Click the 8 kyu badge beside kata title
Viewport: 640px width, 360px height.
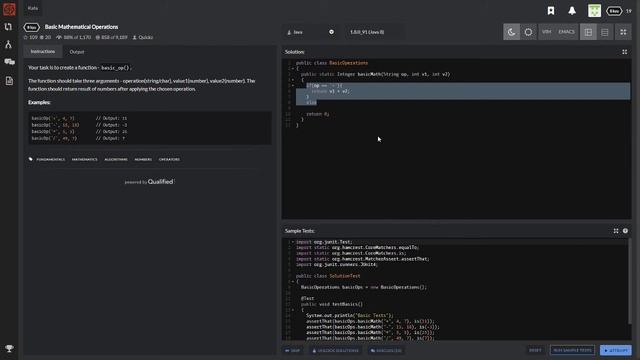coord(31,27)
